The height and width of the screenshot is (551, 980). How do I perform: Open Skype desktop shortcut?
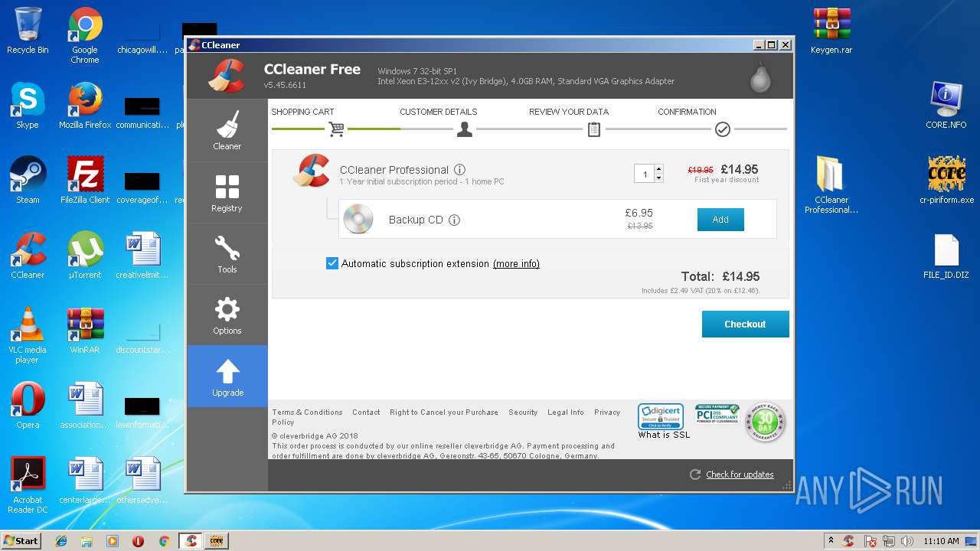coord(28,106)
